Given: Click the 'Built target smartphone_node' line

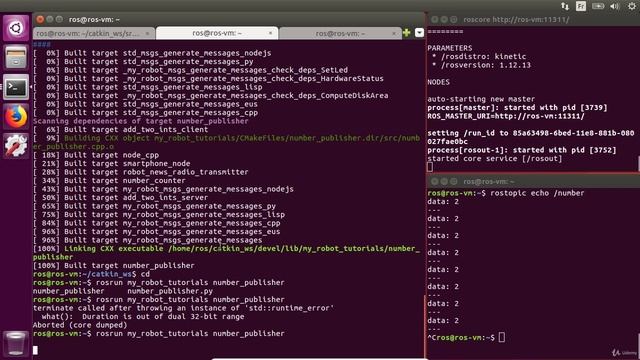Looking at the screenshot, I should (x=127, y=164).
